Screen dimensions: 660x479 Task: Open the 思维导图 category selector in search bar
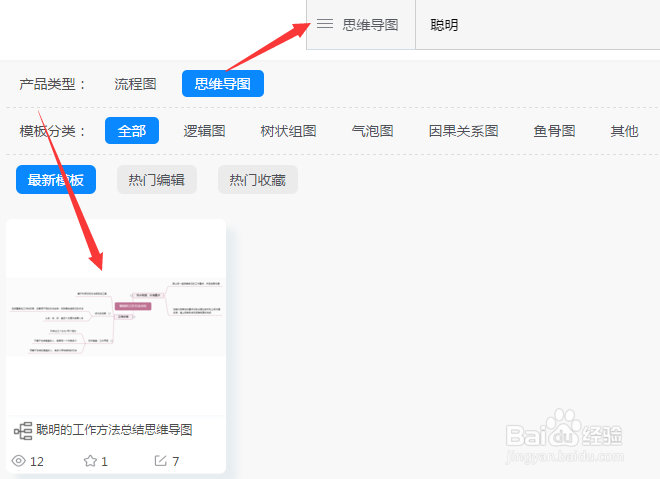click(361, 25)
